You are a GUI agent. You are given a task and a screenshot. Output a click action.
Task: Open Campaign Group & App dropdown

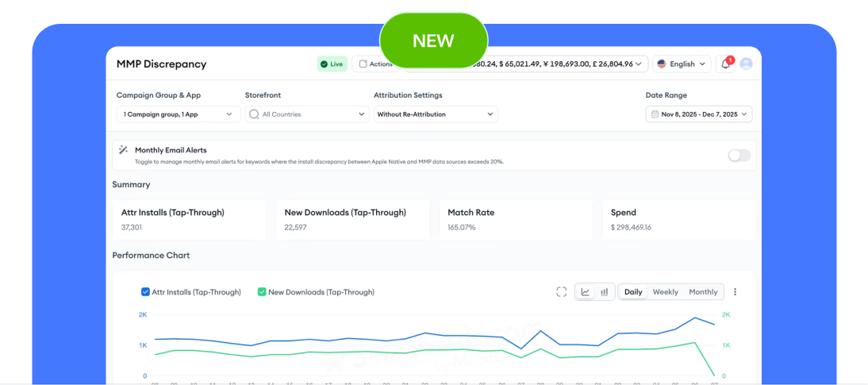pos(178,114)
